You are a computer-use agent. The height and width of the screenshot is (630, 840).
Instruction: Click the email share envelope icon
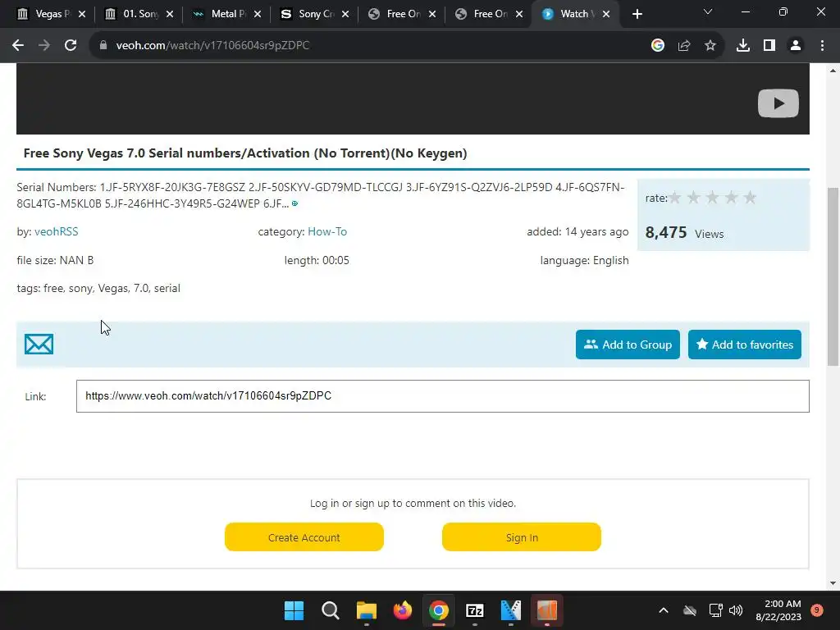[39, 344]
